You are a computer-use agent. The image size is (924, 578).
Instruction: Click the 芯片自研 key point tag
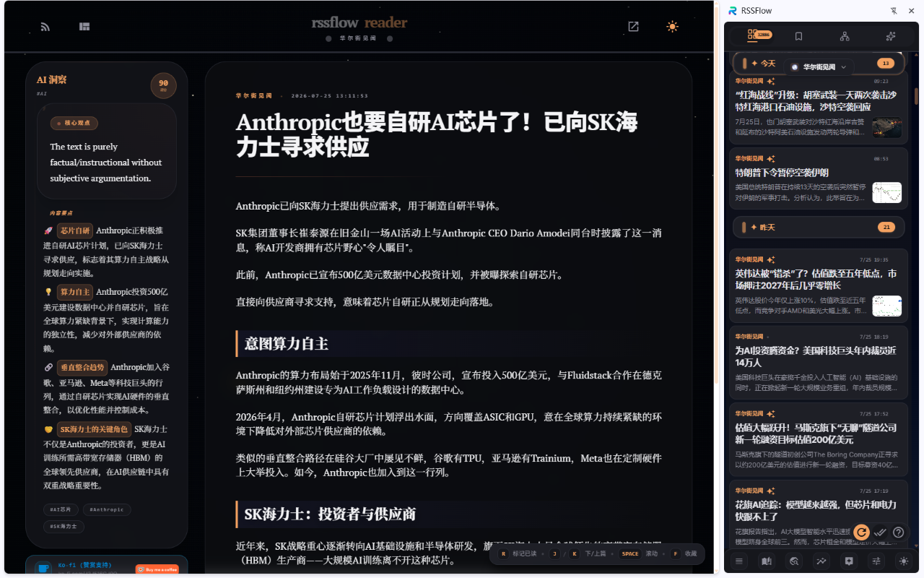pyautogui.click(x=75, y=230)
